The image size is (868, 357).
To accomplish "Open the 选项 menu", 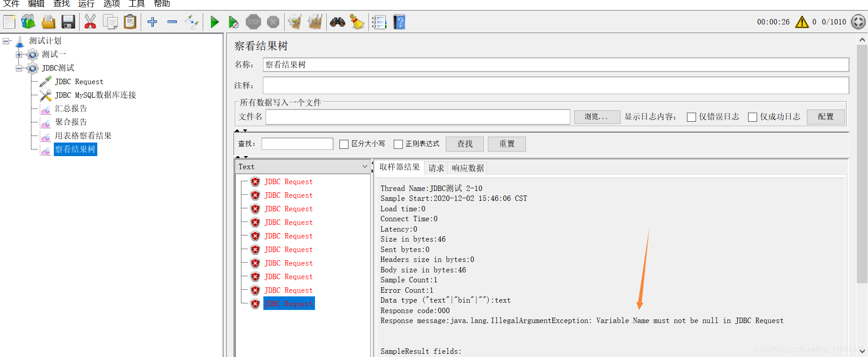I will point(112,4).
